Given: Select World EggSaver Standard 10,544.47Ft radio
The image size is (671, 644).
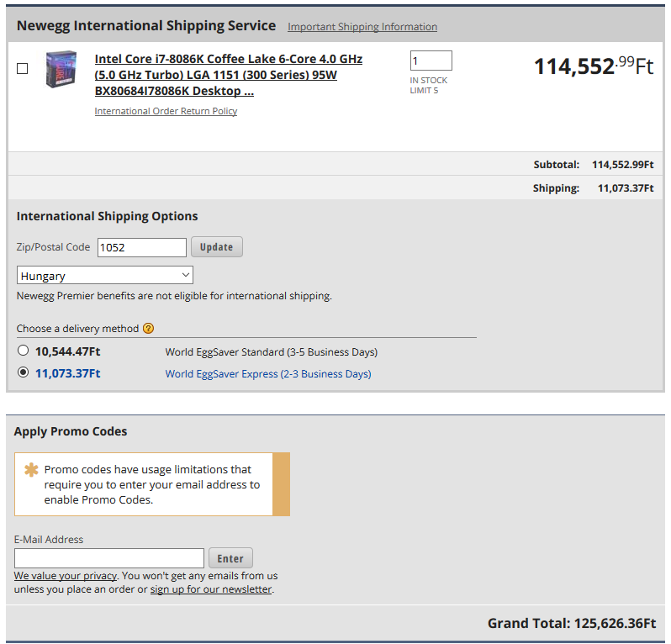Looking at the screenshot, I should (x=23, y=351).
